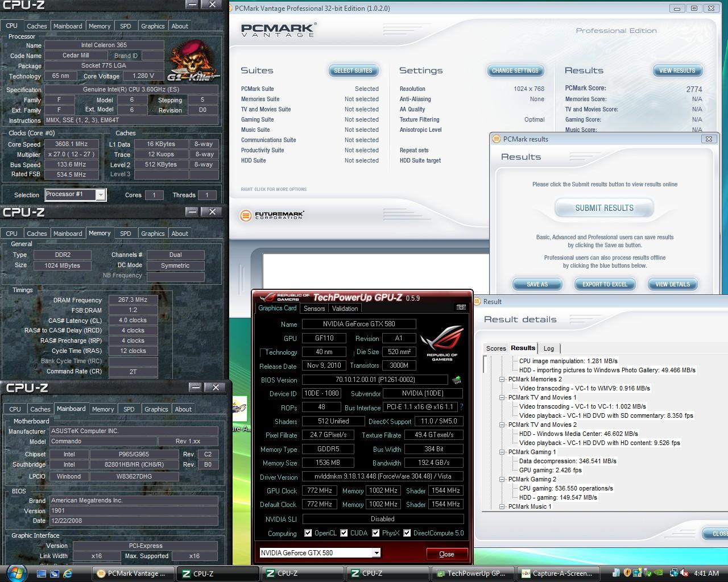Click the CHANGE SETTINGS button

point(515,70)
